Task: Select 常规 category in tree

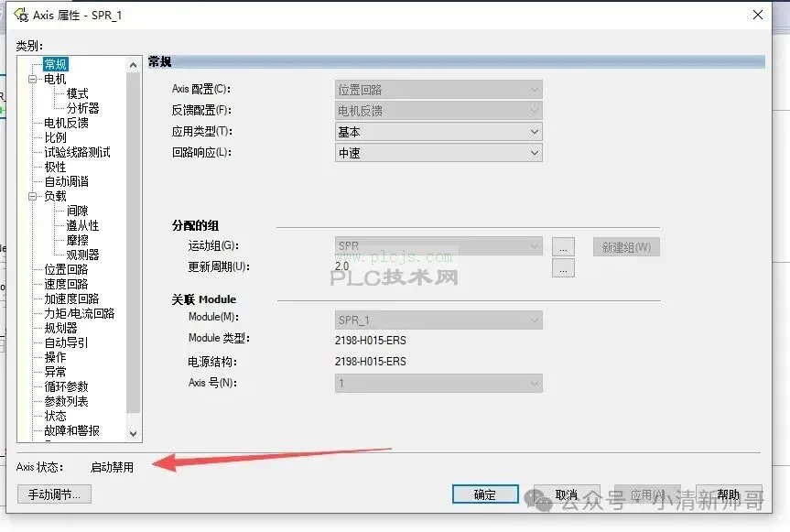Action: click(56, 64)
